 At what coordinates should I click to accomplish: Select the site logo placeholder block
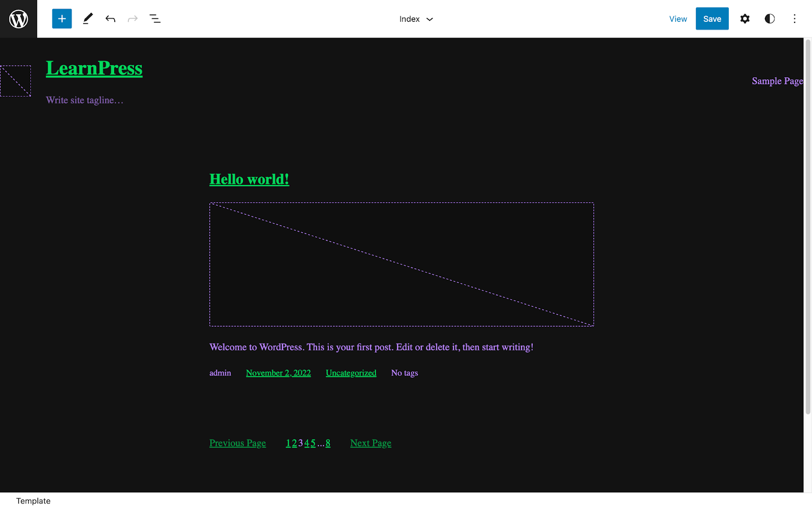[x=15, y=81]
